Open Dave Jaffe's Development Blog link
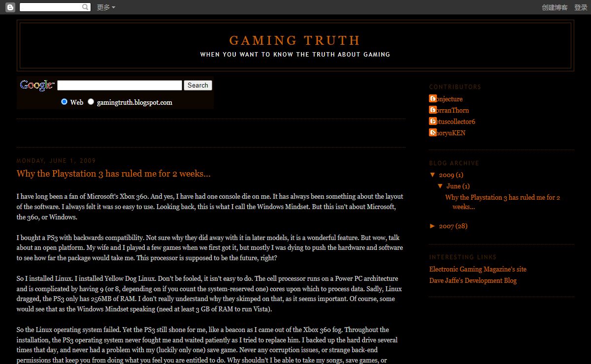 [x=473, y=280]
